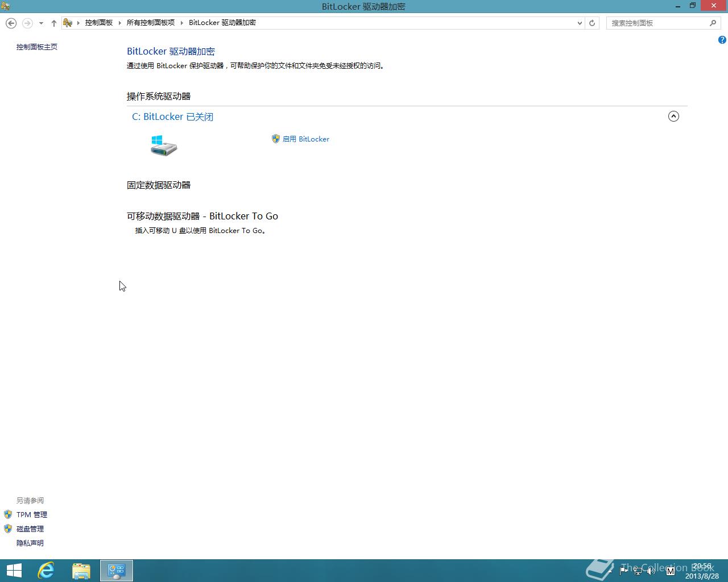Open the address bar history dropdown
Viewport: 728px width, 582px height.
coord(580,23)
